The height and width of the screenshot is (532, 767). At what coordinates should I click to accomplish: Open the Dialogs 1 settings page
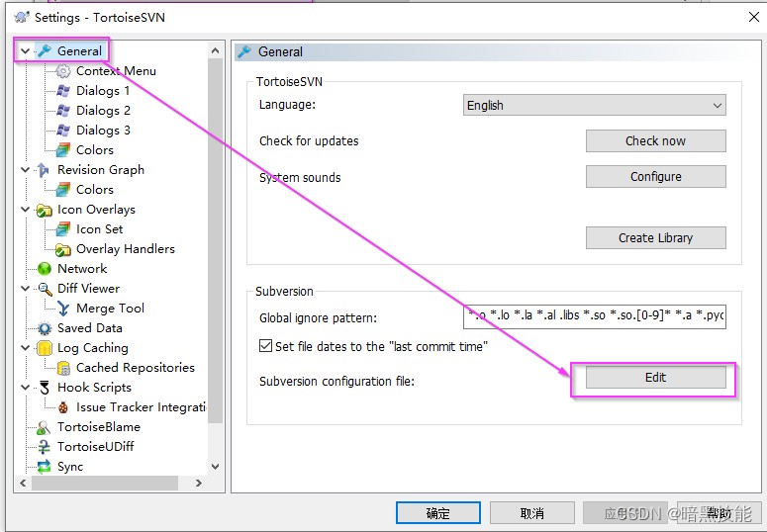pyautogui.click(x=103, y=90)
